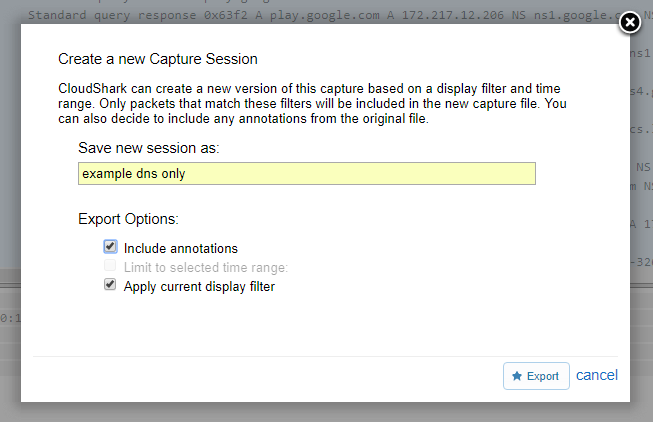Place cursor after 'example dns only' text

(187, 173)
